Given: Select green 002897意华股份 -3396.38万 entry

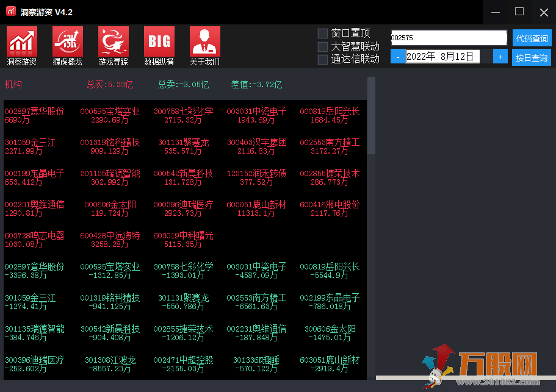Looking at the screenshot, I should coord(34,271).
